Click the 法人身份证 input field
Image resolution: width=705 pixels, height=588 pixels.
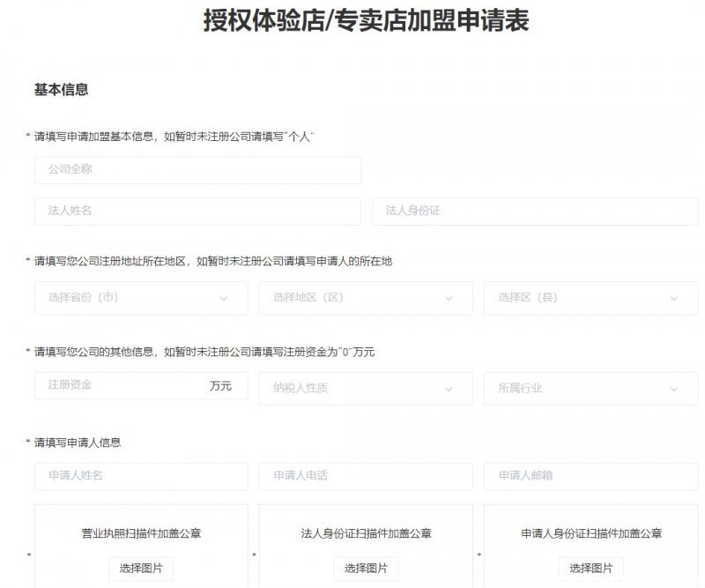coord(535,211)
